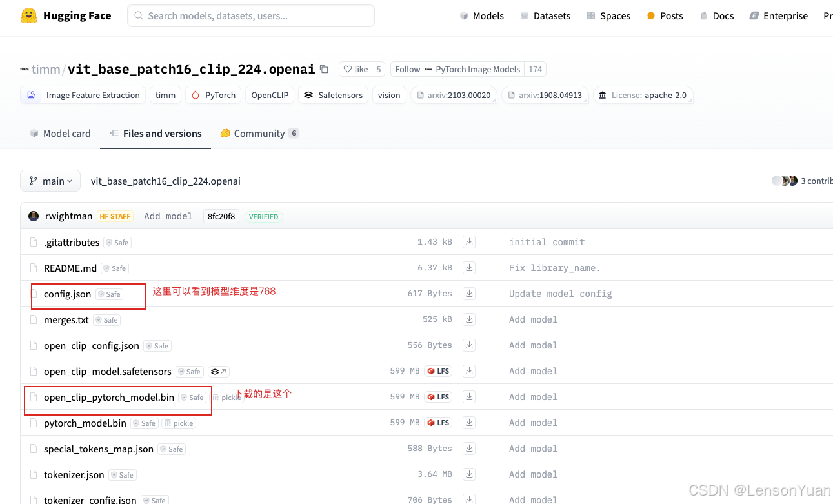Click the timm organization link
833x504 pixels.
(x=46, y=69)
